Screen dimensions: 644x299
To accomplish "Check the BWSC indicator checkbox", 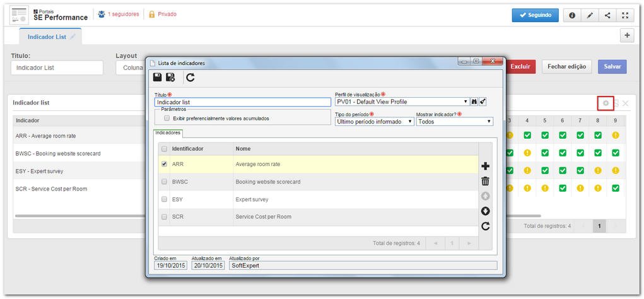I will (164, 182).
